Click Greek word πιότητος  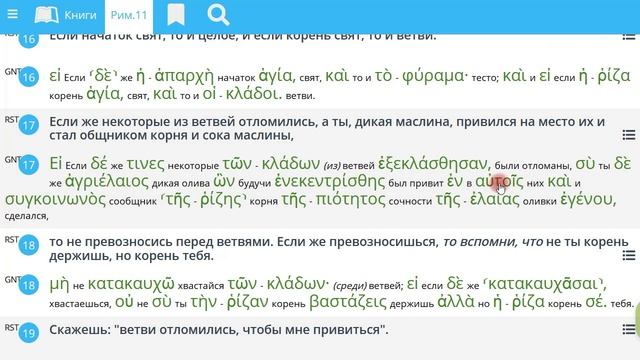point(351,200)
